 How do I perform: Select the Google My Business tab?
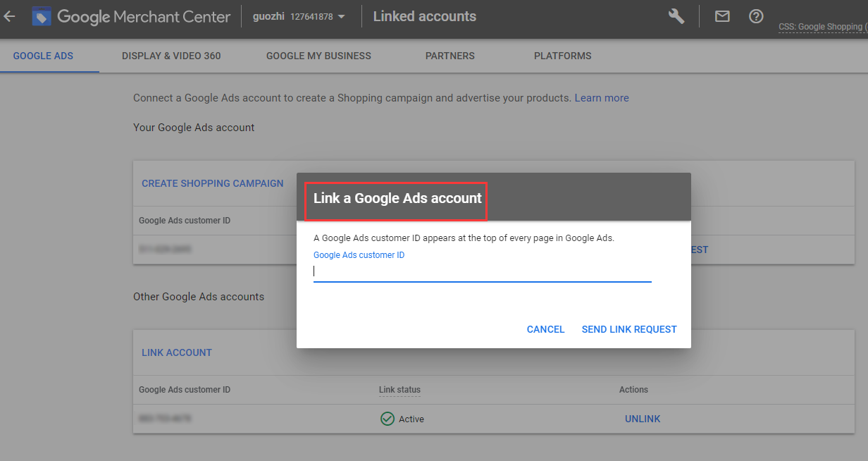318,56
